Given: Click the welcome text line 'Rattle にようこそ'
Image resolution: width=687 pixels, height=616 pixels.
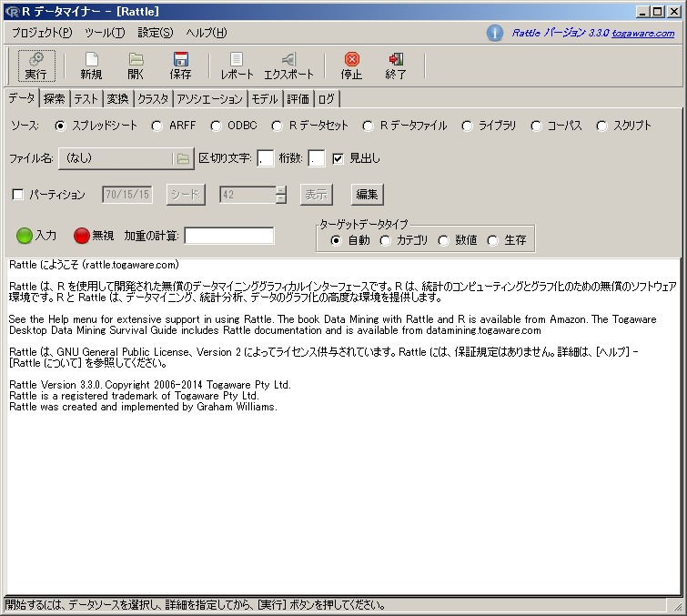Looking at the screenshot, I should pyautogui.click(x=94, y=265).
